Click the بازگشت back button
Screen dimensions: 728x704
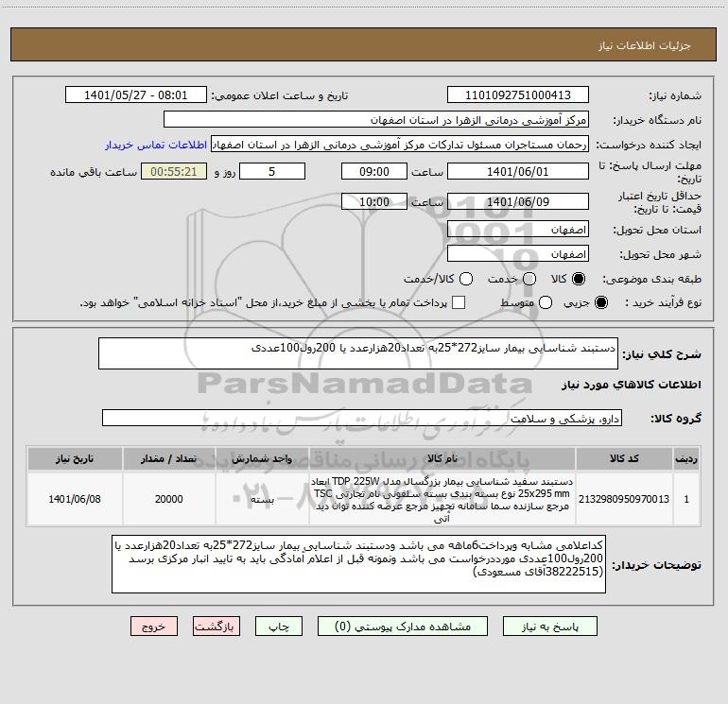pos(217,627)
